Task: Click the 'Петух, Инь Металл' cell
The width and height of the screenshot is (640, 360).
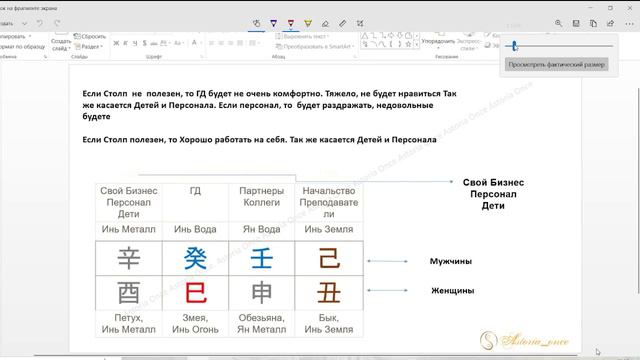Action: tap(129, 324)
